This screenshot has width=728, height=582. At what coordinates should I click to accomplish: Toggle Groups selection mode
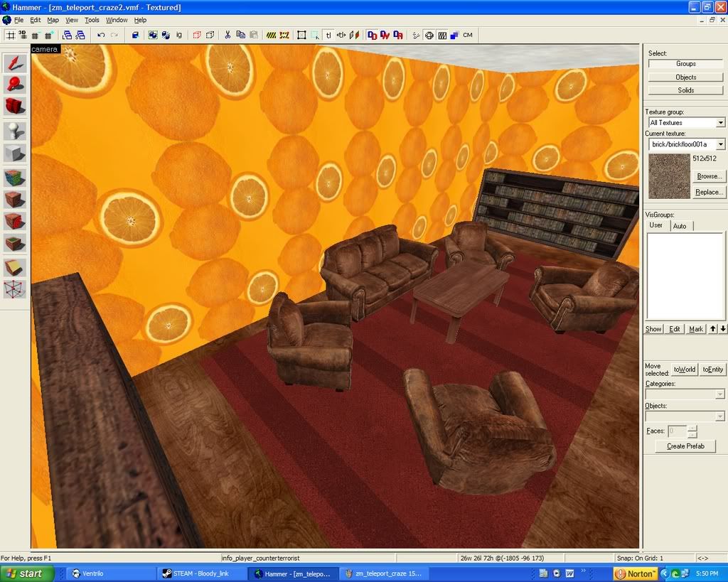click(685, 64)
